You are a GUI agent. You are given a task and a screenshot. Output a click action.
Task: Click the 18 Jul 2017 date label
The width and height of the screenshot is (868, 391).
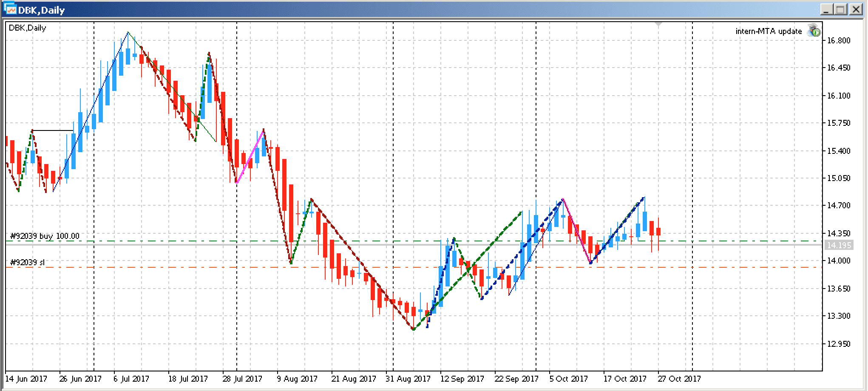click(189, 379)
